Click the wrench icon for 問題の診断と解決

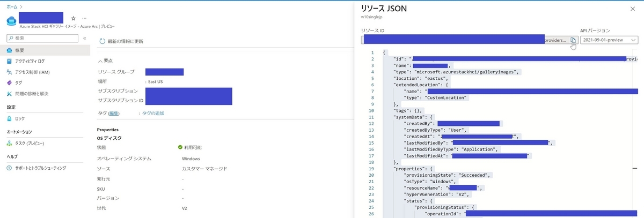tap(9, 94)
